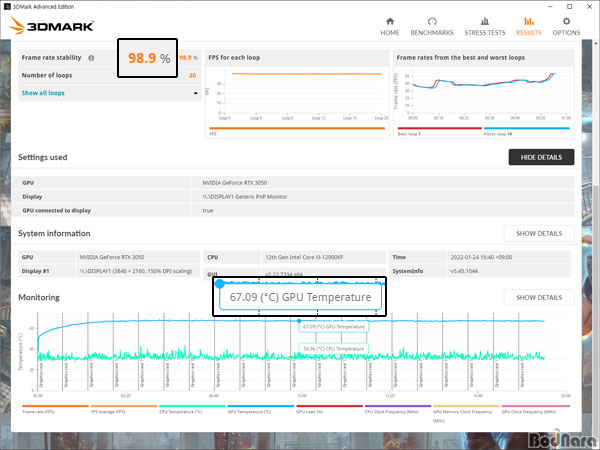Viewport: 600px width, 450px height.
Task: Select CPU value 12th Gen Intel Core i9-12900KF
Action: click(304, 257)
